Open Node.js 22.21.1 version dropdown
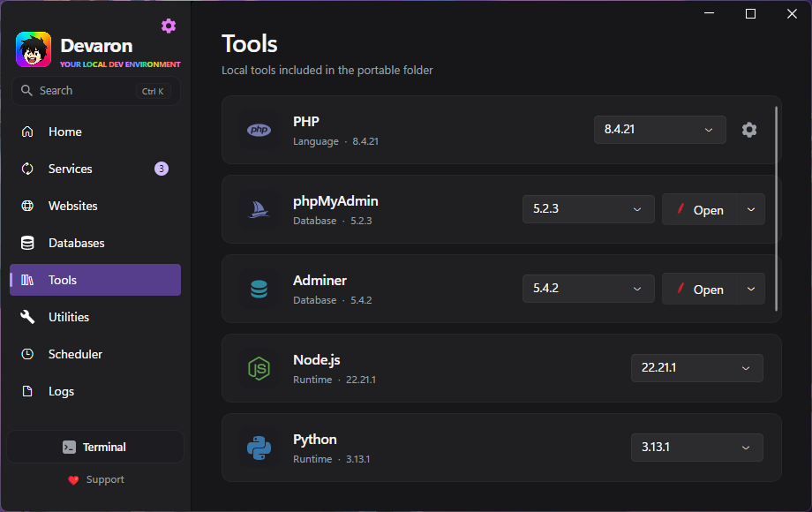This screenshot has height=512, width=812. click(x=696, y=368)
